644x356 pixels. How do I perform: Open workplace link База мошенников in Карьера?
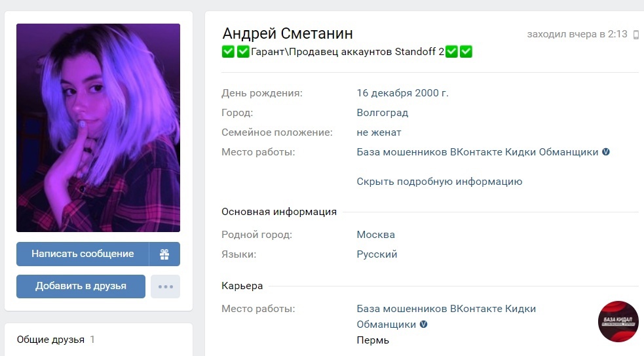(446, 316)
